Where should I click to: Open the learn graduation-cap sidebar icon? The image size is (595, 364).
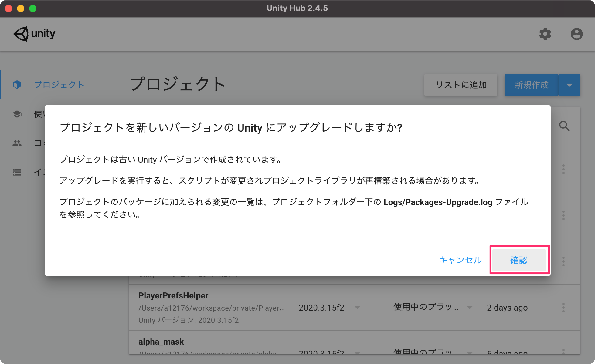click(17, 114)
